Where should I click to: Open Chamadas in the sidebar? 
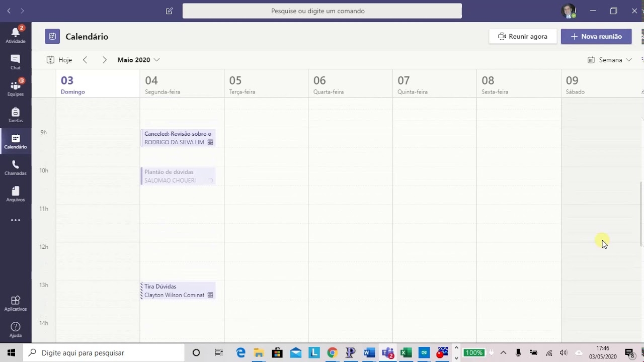pyautogui.click(x=16, y=167)
